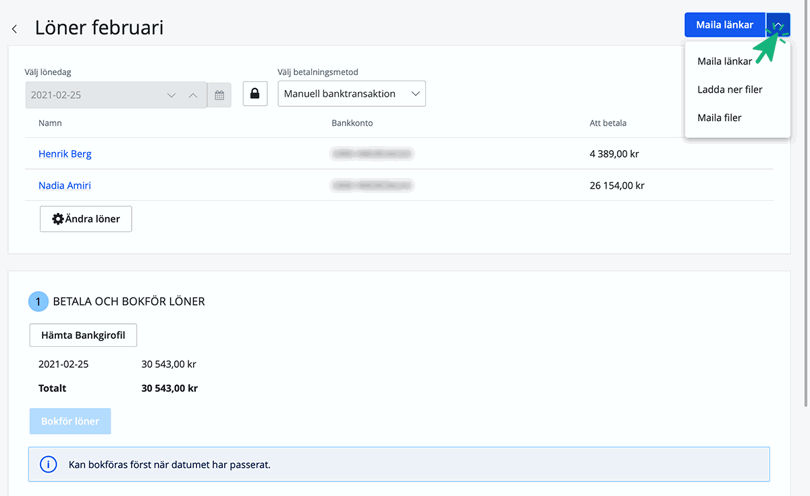Open Nadia Amiri's employee link

click(65, 186)
